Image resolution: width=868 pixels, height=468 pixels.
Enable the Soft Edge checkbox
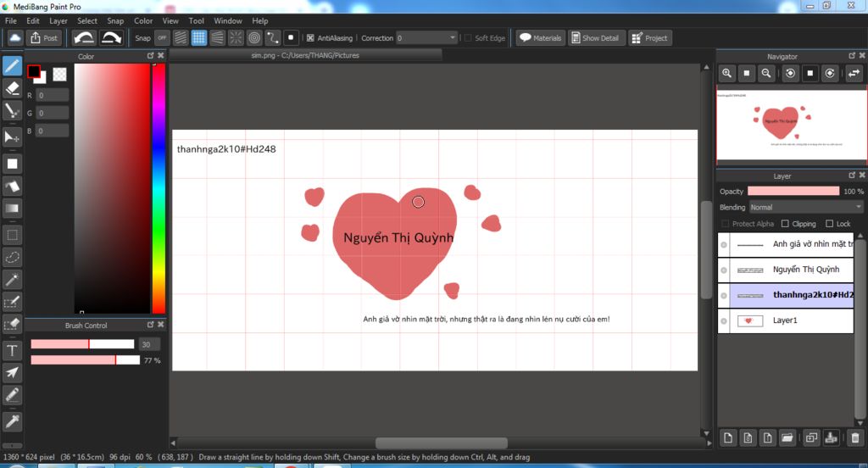pyautogui.click(x=468, y=38)
